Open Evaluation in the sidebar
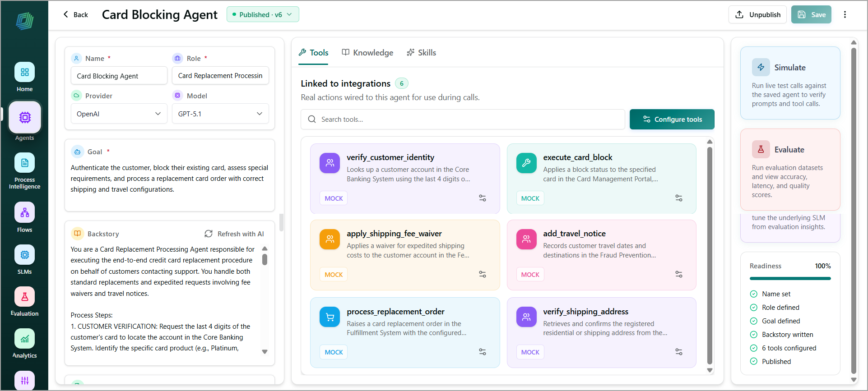Screen dimensions: 868x391 [24, 301]
